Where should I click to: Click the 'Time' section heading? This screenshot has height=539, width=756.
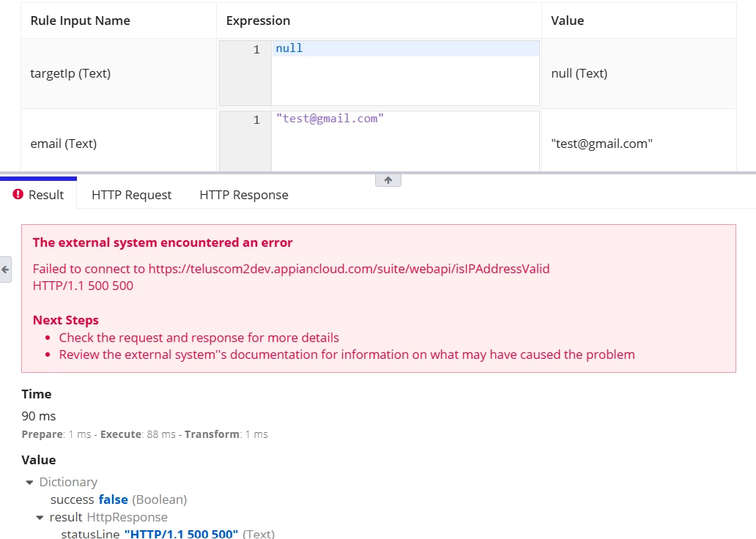coord(37,394)
